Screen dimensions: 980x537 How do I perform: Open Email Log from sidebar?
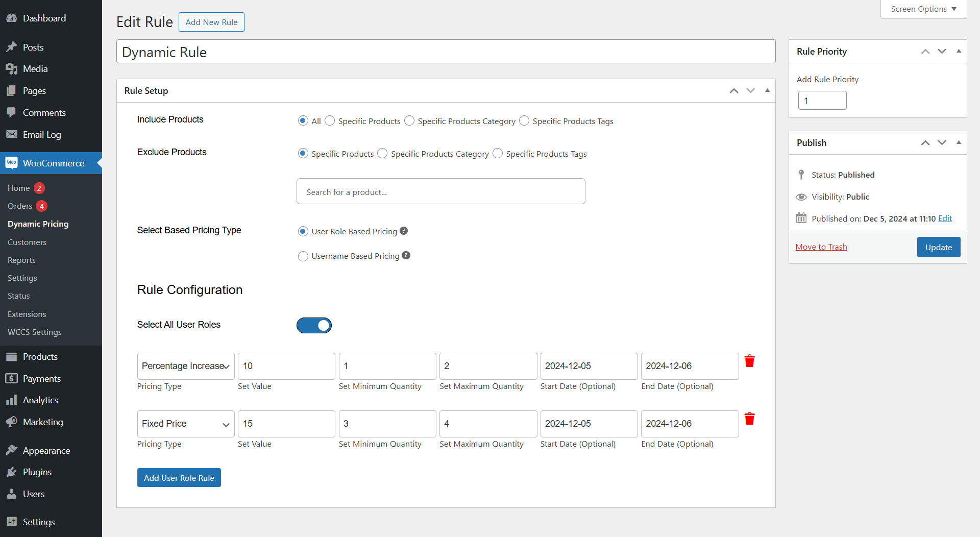click(42, 135)
